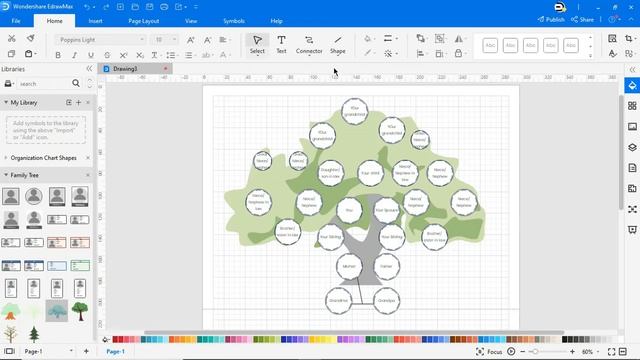Collapse the Libraries panel
Screen dimensions: 640x360
(89, 69)
